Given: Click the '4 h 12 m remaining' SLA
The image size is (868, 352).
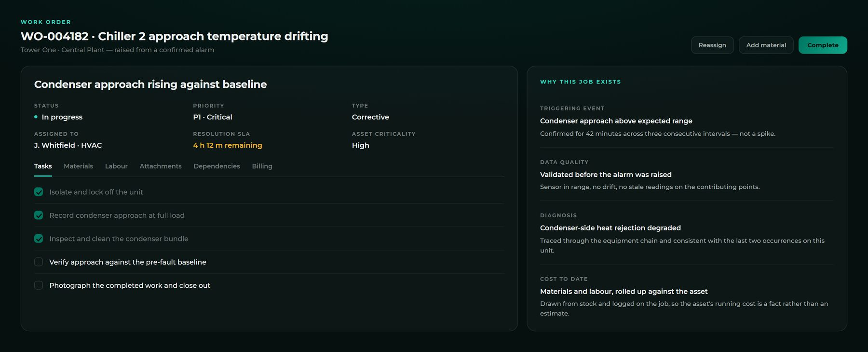Looking at the screenshot, I should (228, 145).
